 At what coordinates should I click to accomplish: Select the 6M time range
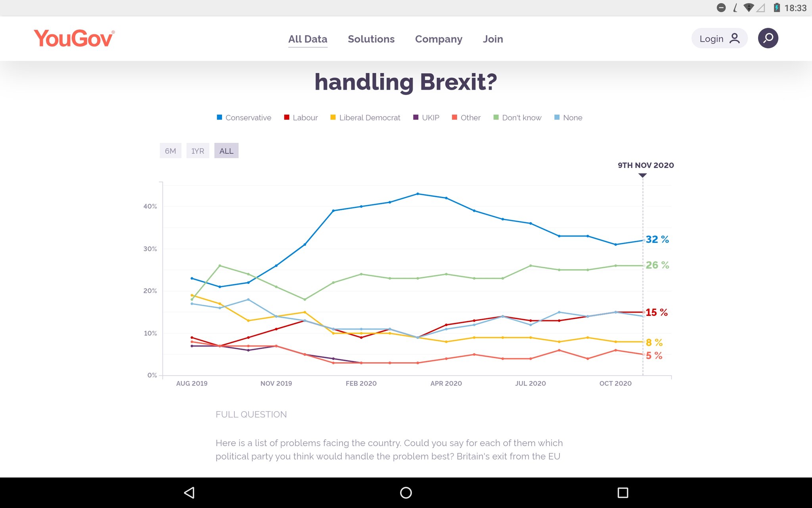pos(170,151)
